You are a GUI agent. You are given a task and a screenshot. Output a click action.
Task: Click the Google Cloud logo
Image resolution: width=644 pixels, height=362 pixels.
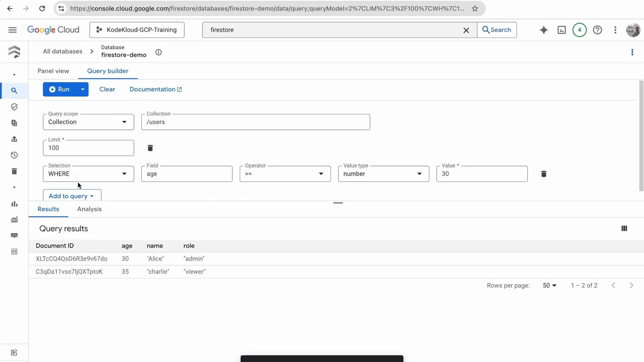(x=53, y=30)
